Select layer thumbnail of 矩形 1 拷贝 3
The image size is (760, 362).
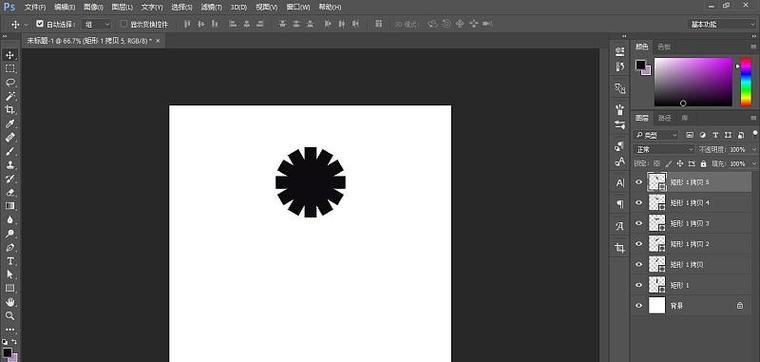[x=657, y=223]
